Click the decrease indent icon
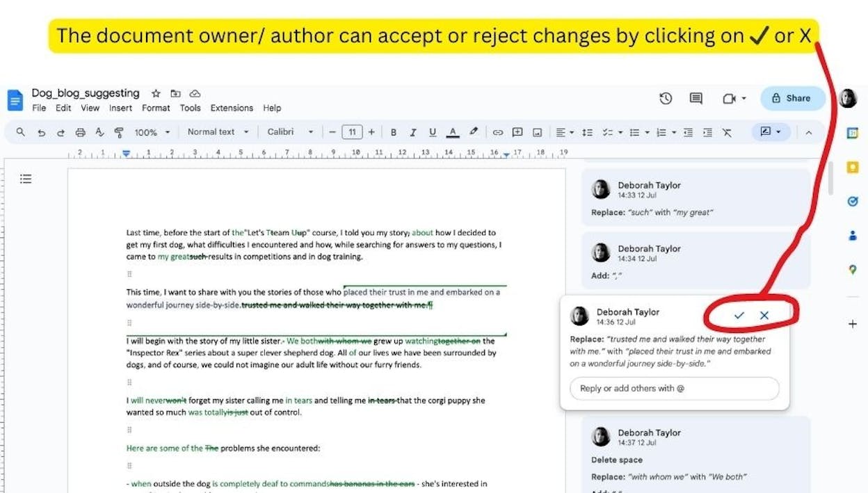868x493 pixels. [x=688, y=132]
